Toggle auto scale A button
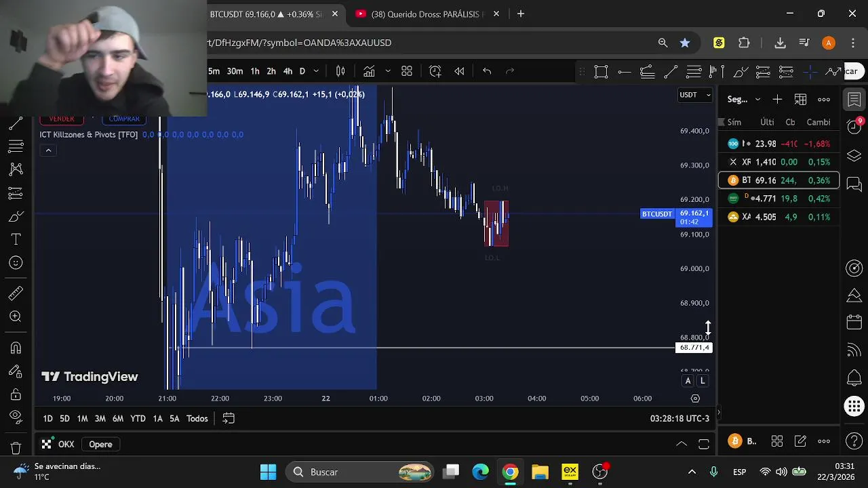The width and height of the screenshot is (868, 488). pyautogui.click(x=688, y=381)
